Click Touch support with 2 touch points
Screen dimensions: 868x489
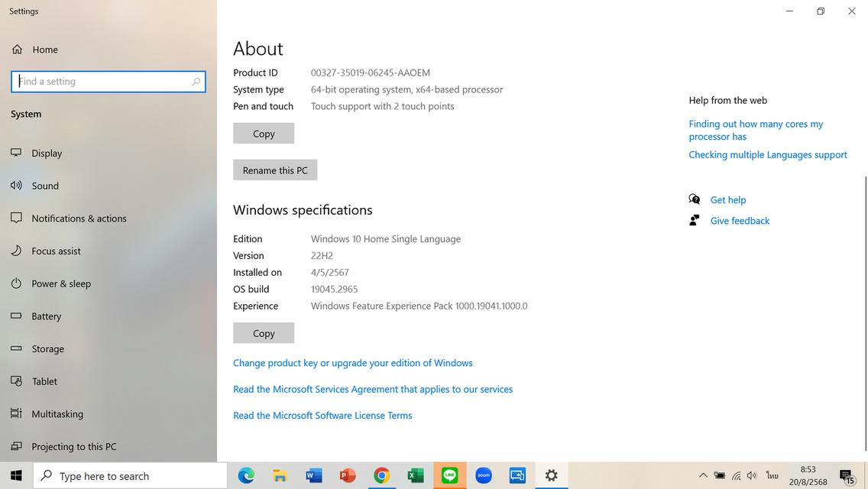(x=383, y=106)
